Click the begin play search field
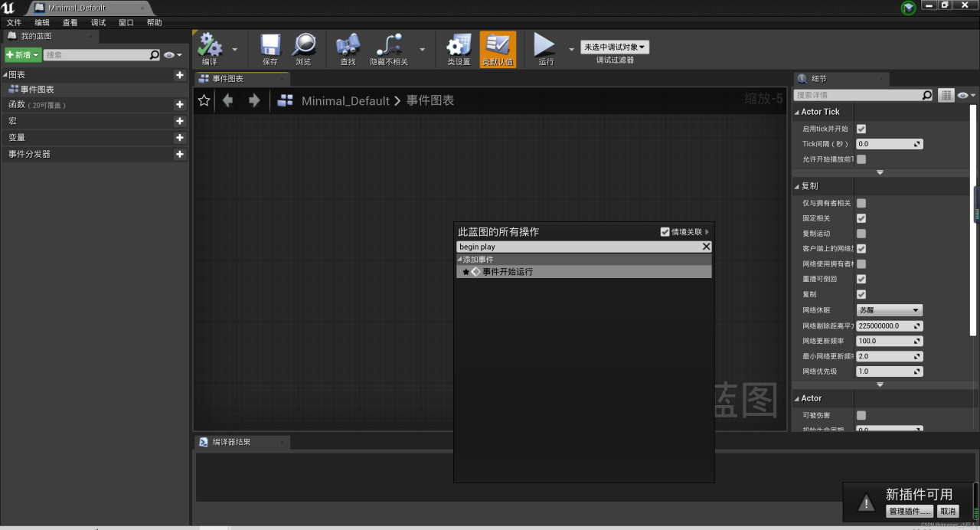 coord(578,247)
